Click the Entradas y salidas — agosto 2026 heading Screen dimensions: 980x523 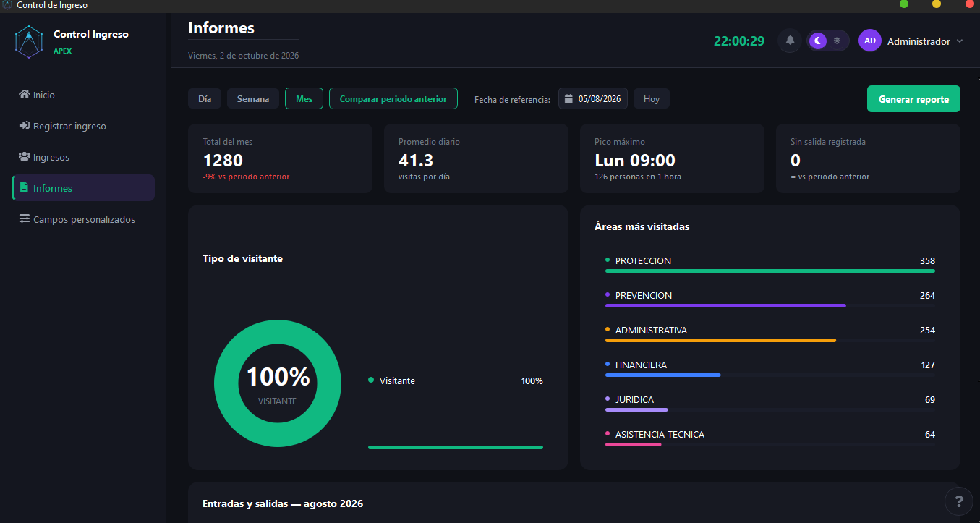pos(283,503)
